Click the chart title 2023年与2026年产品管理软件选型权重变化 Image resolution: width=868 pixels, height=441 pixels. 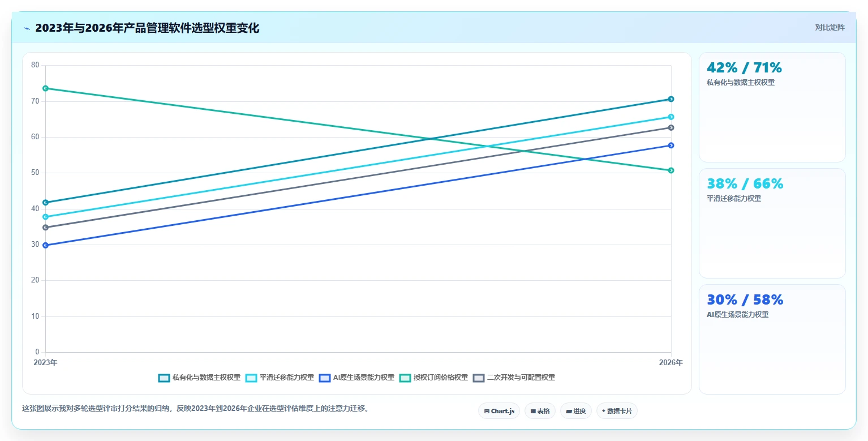[147, 28]
